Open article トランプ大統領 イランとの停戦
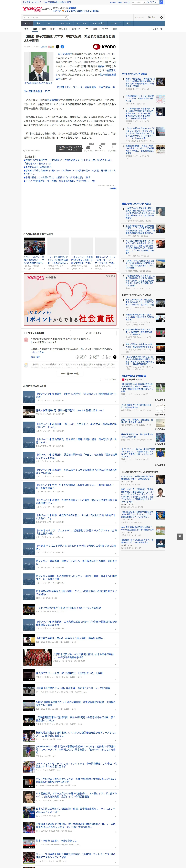Viewport: 186px width, 868px height. 68,608
